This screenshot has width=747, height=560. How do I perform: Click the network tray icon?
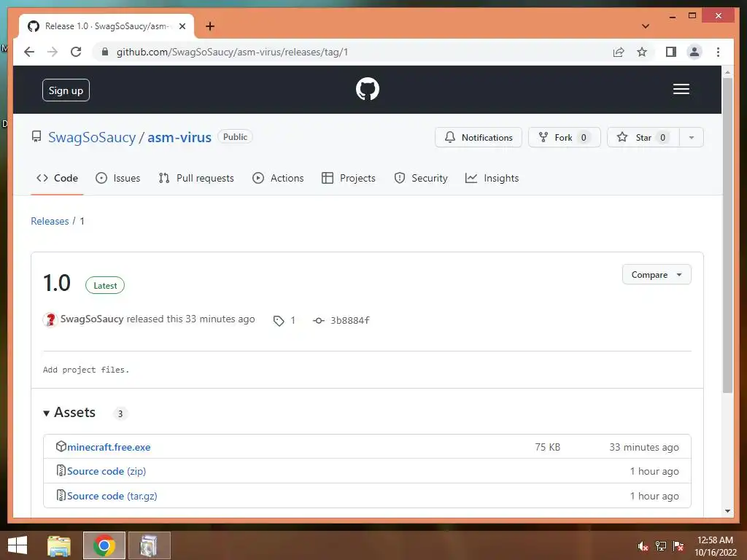coord(661,546)
